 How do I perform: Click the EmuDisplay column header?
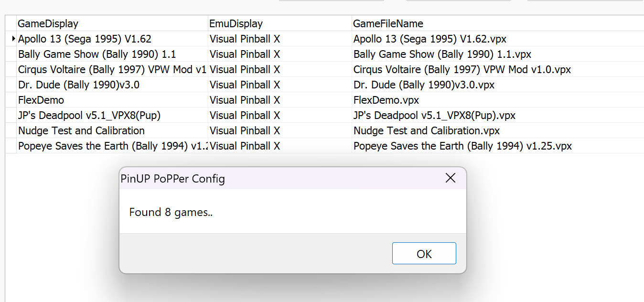click(236, 23)
